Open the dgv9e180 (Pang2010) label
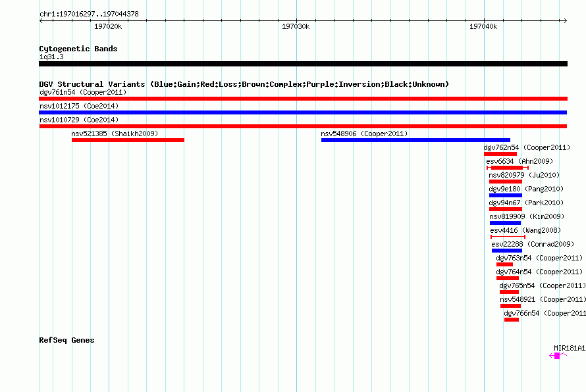 pyautogui.click(x=526, y=189)
